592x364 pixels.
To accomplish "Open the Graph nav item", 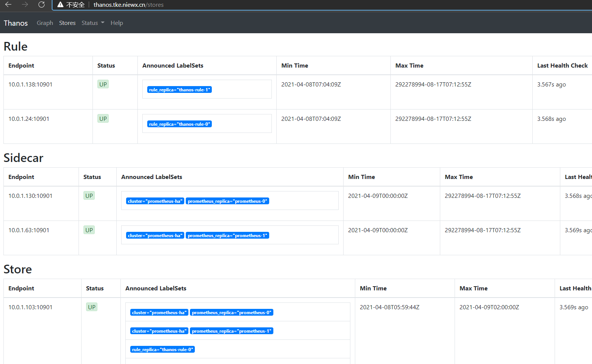I will coord(45,23).
